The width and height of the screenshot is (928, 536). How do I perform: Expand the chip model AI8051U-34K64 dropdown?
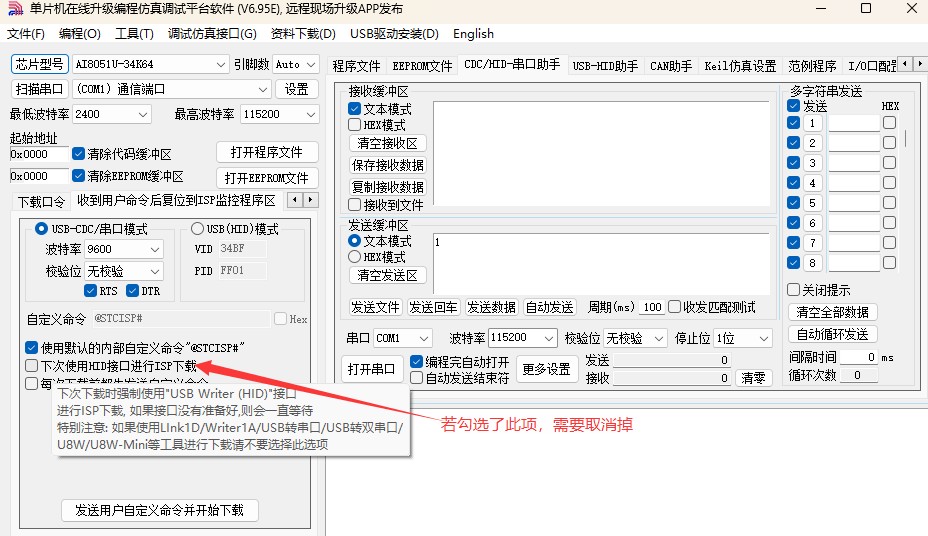[220, 64]
